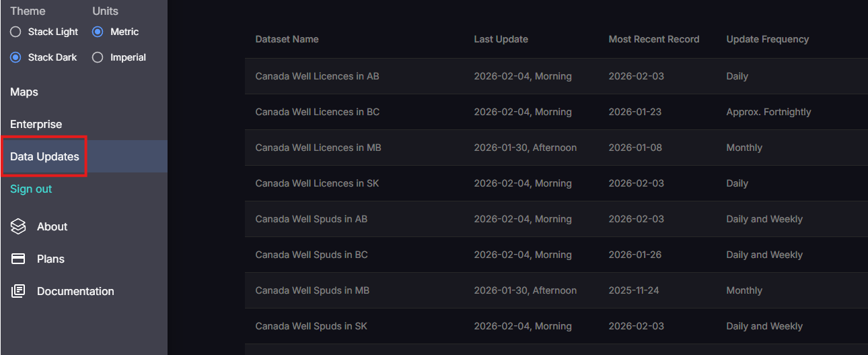The width and height of the screenshot is (868, 355).
Task: Click the Update Frequency column header
Action: click(767, 39)
